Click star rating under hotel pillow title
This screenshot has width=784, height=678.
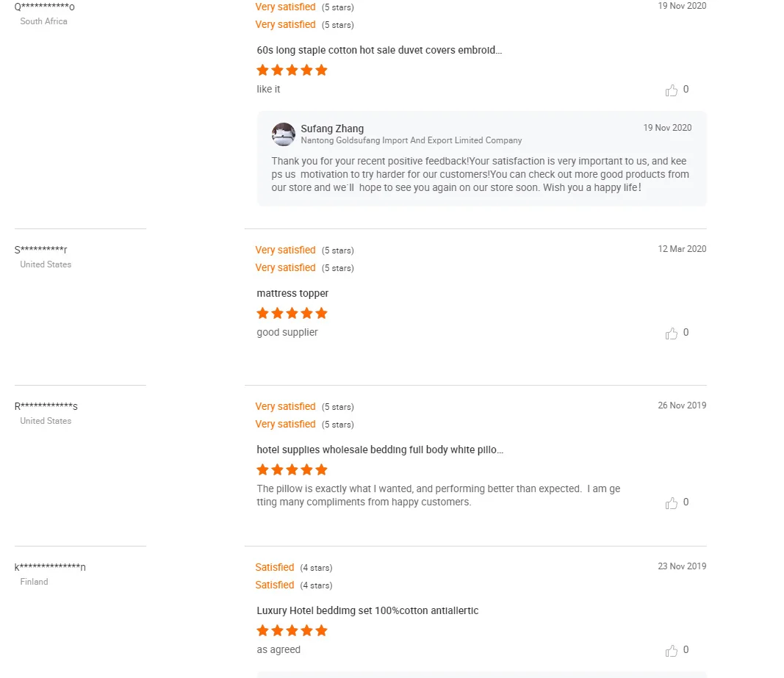click(x=292, y=470)
